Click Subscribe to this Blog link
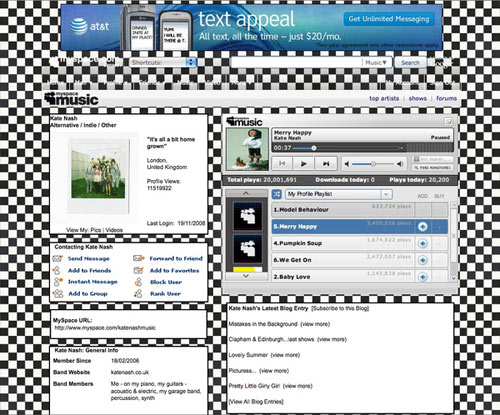This screenshot has width=500, height=415. point(340,308)
